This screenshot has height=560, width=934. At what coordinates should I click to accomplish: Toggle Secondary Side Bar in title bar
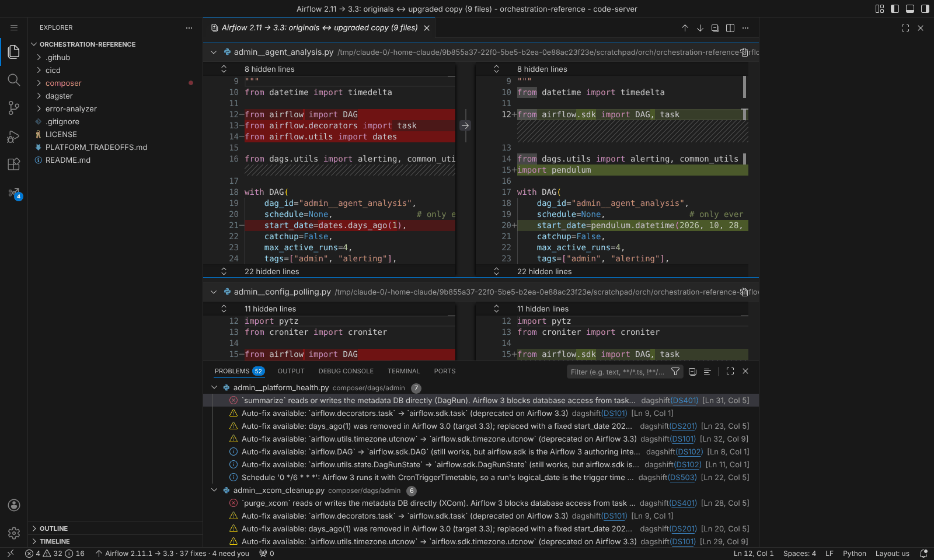[925, 9]
